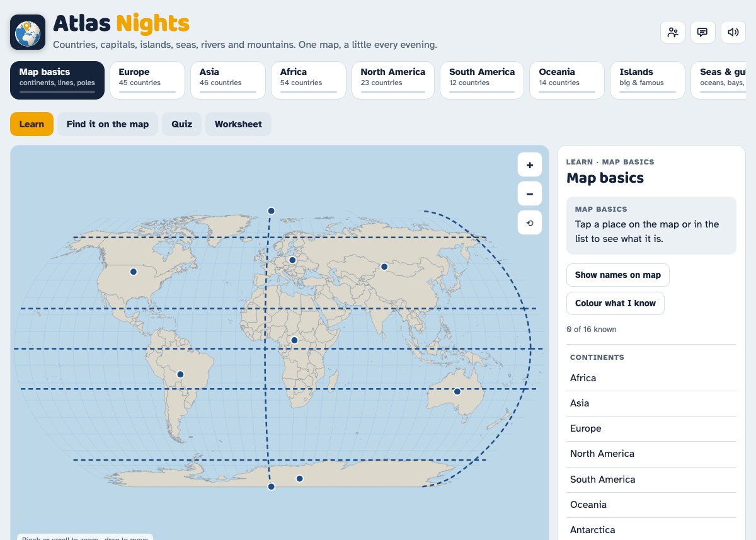The height and width of the screenshot is (540, 756).
Task: Click the Asia tab progress bar
Action: 228,92
